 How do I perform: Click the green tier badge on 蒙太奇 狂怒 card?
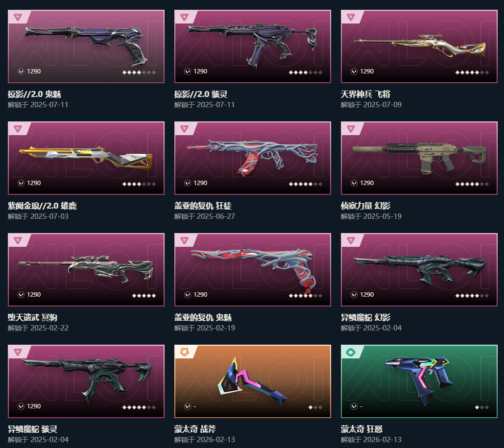pos(351,352)
